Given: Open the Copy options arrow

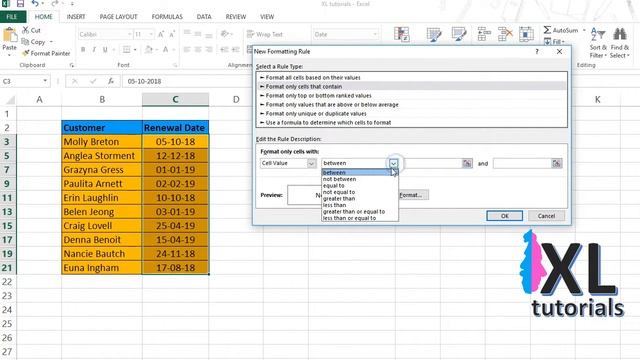Looking at the screenshot, I should (51, 42).
